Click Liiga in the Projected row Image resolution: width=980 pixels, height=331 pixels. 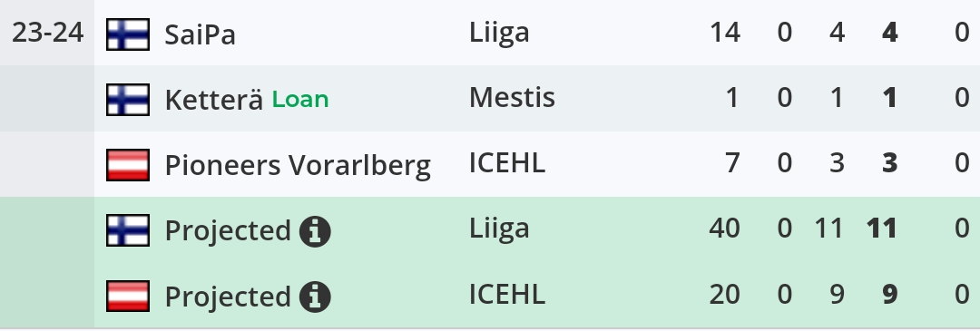499,229
